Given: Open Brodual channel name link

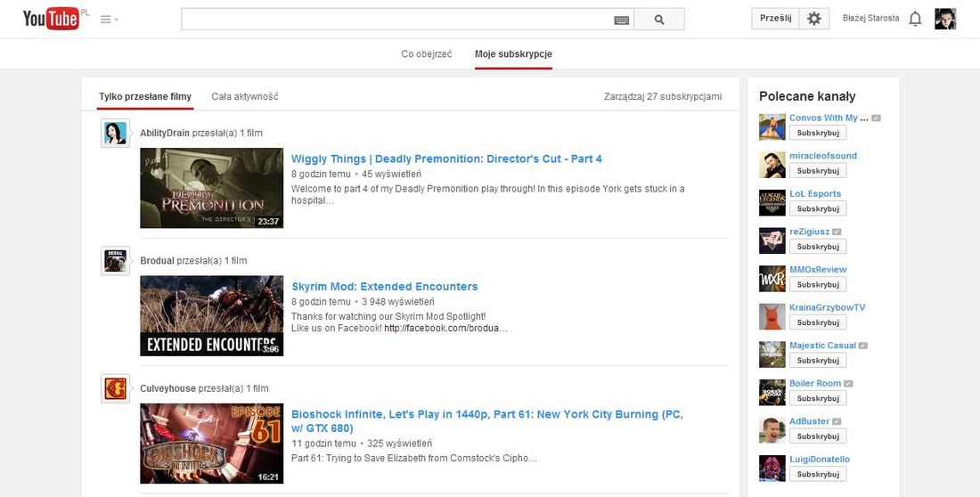Looking at the screenshot, I should [157, 261].
